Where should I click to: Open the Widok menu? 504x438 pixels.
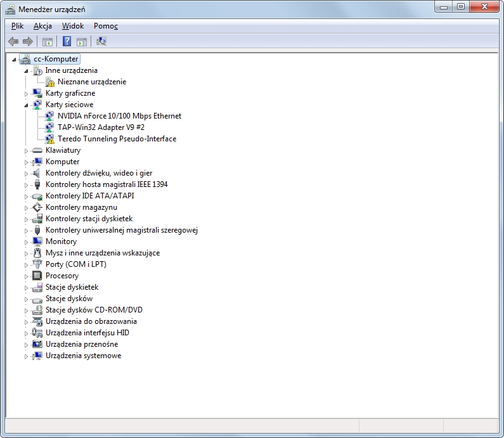tap(73, 26)
